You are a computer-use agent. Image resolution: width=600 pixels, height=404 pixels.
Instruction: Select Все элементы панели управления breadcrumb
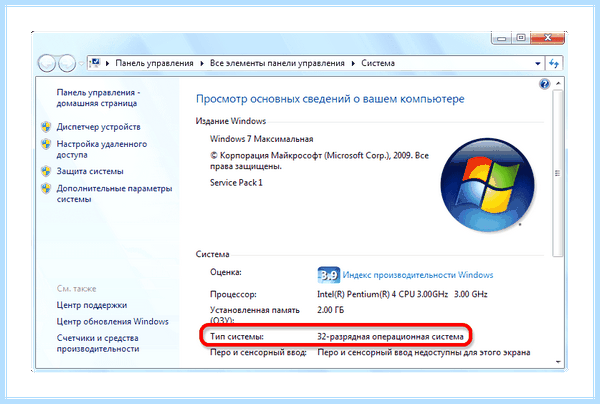point(277,63)
